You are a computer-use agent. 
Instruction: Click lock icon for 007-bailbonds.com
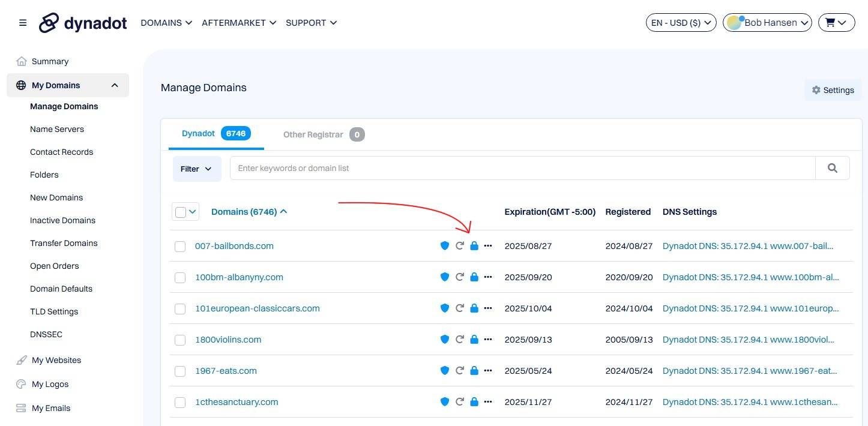474,246
